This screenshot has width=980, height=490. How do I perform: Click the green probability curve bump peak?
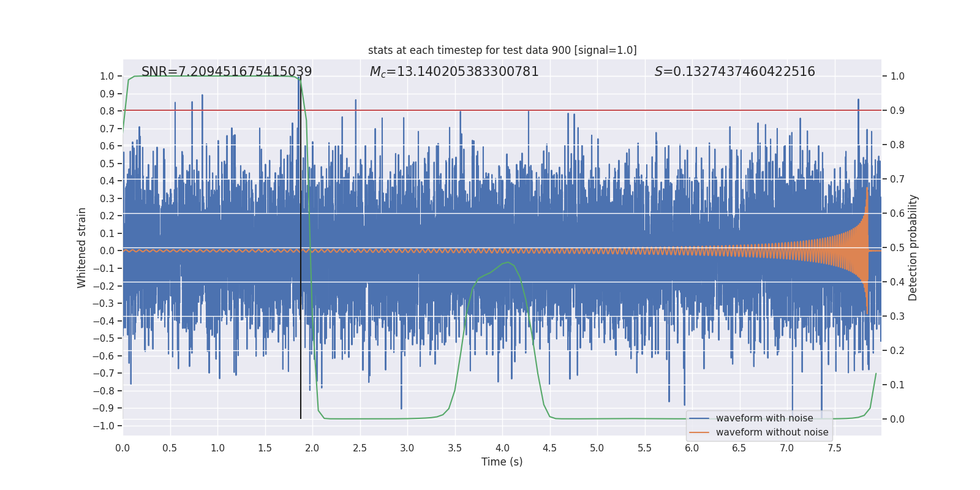point(508,263)
